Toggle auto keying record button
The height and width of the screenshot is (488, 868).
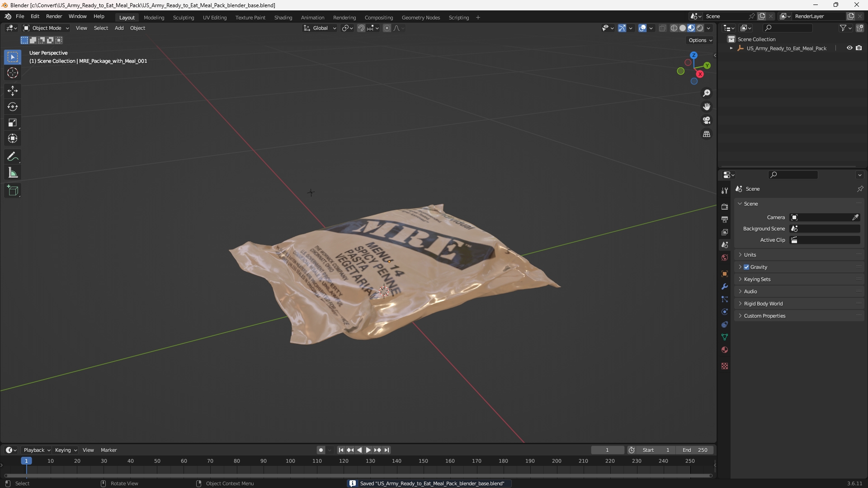point(321,450)
